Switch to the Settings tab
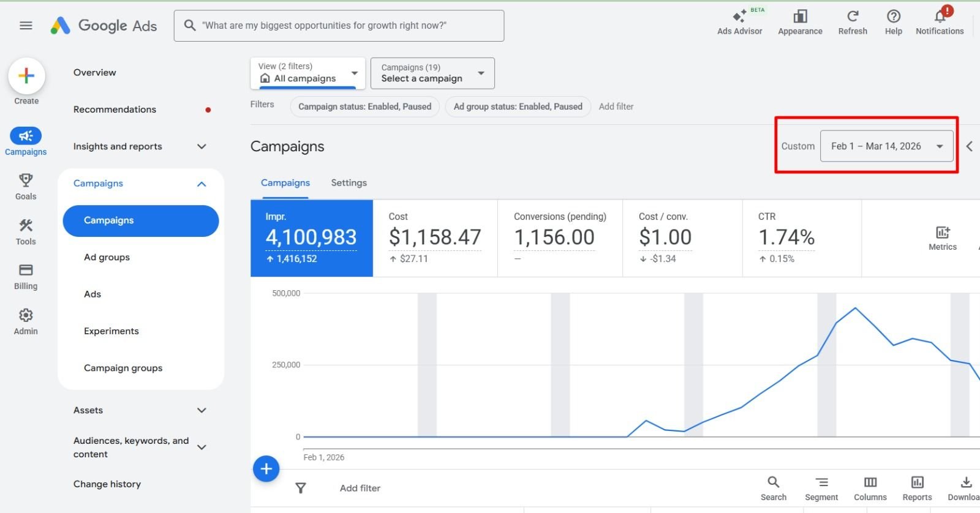 (349, 183)
